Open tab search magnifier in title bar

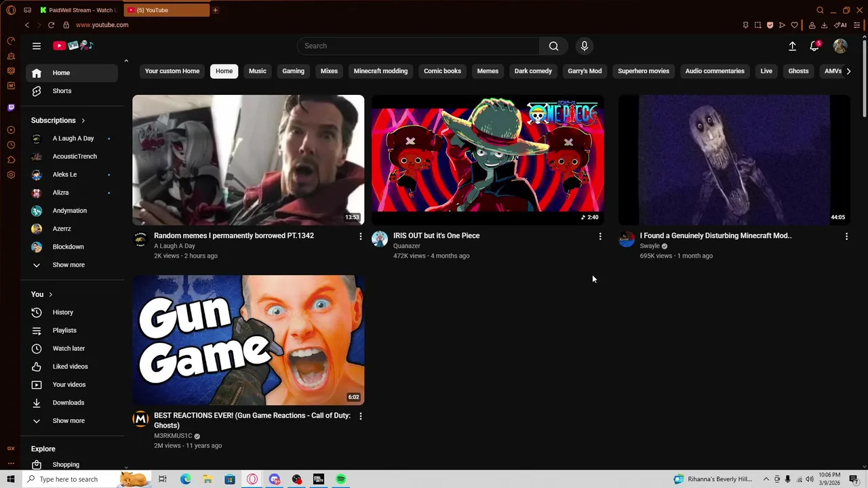pos(820,10)
